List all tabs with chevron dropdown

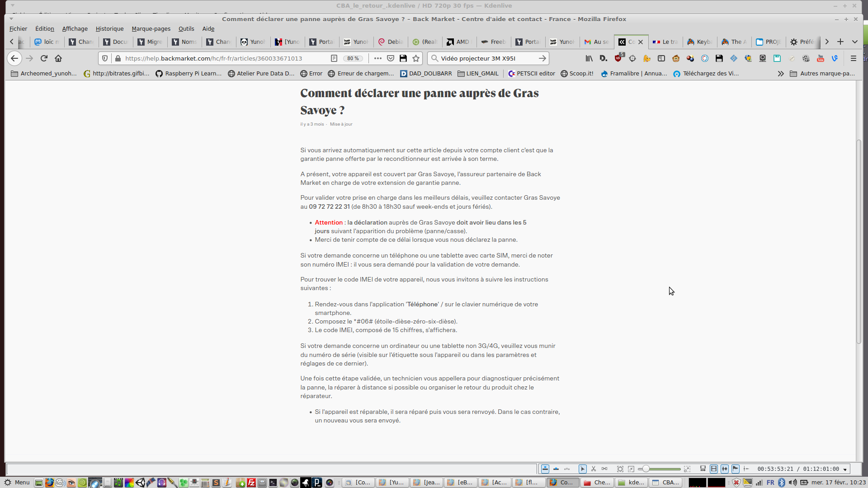pyautogui.click(x=854, y=42)
